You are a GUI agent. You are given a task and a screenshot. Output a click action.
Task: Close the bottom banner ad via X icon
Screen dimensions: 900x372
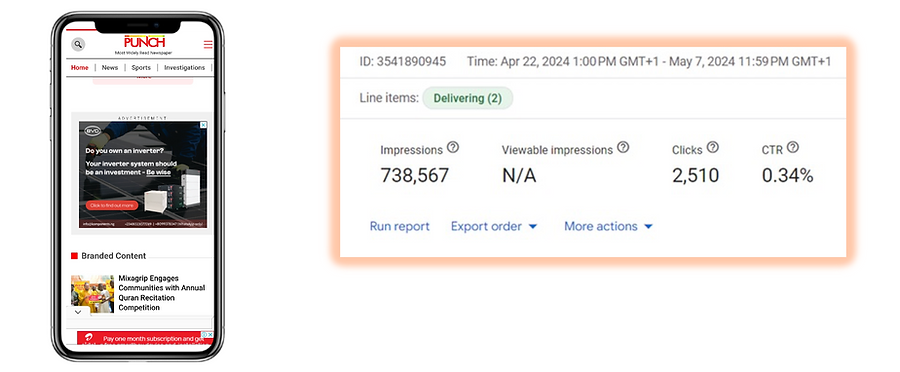pos(210,334)
